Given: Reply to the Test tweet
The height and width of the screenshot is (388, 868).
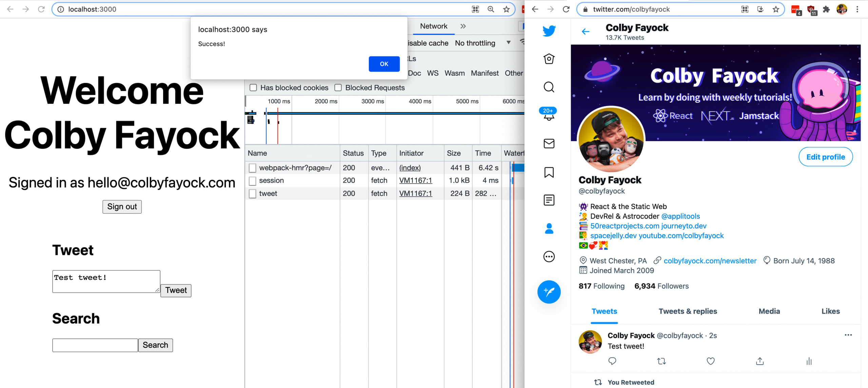Looking at the screenshot, I should click(x=612, y=361).
